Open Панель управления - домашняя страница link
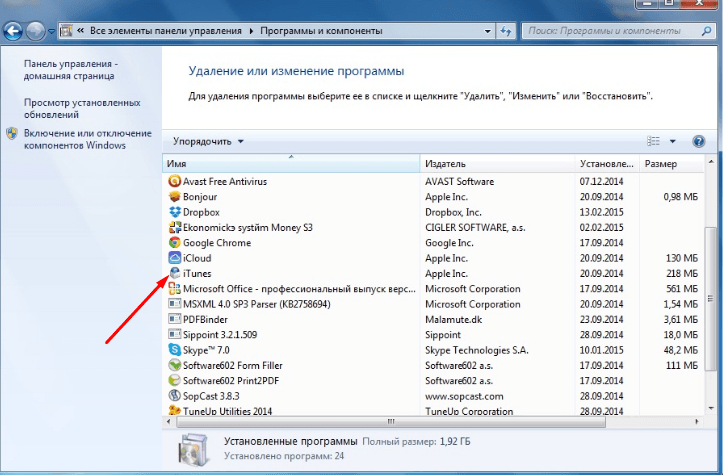The width and height of the screenshot is (723, 475). point(71,70)
